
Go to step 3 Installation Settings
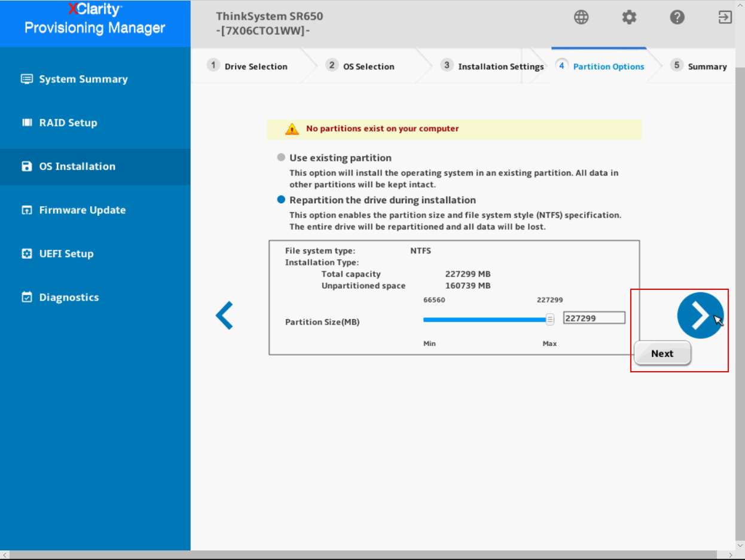pos(493,66)
